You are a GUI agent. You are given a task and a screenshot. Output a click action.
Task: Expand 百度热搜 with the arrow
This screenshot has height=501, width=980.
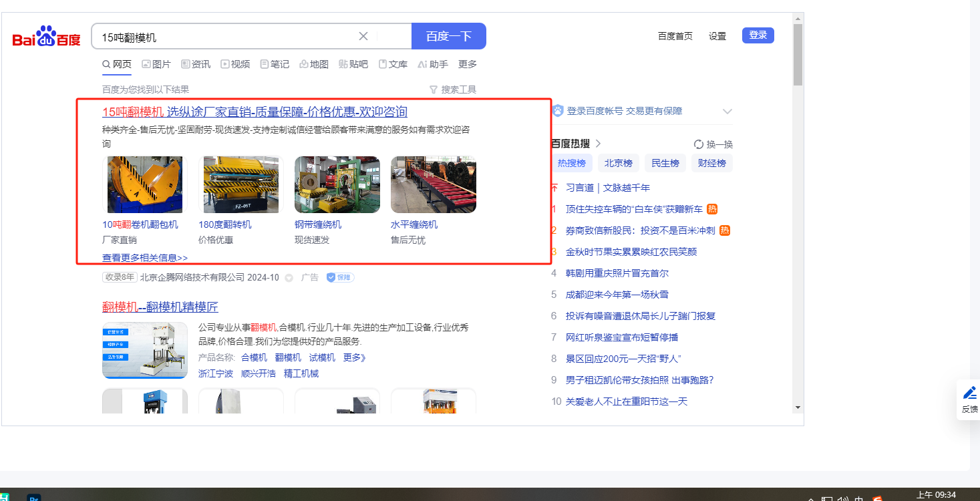599,143
